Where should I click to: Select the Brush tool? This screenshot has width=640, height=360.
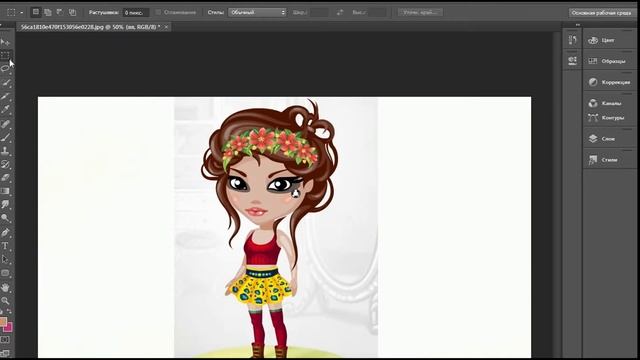click(5, 138)
